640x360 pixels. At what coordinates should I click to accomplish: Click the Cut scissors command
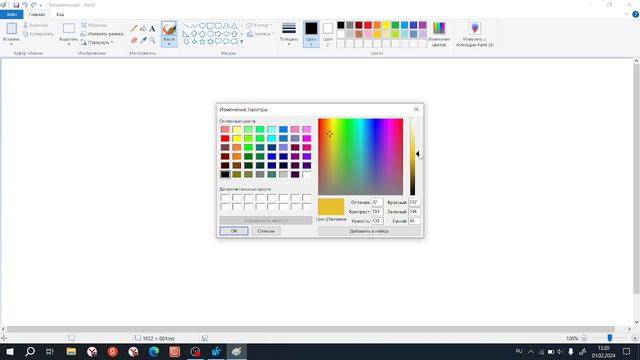coord(36,25)
